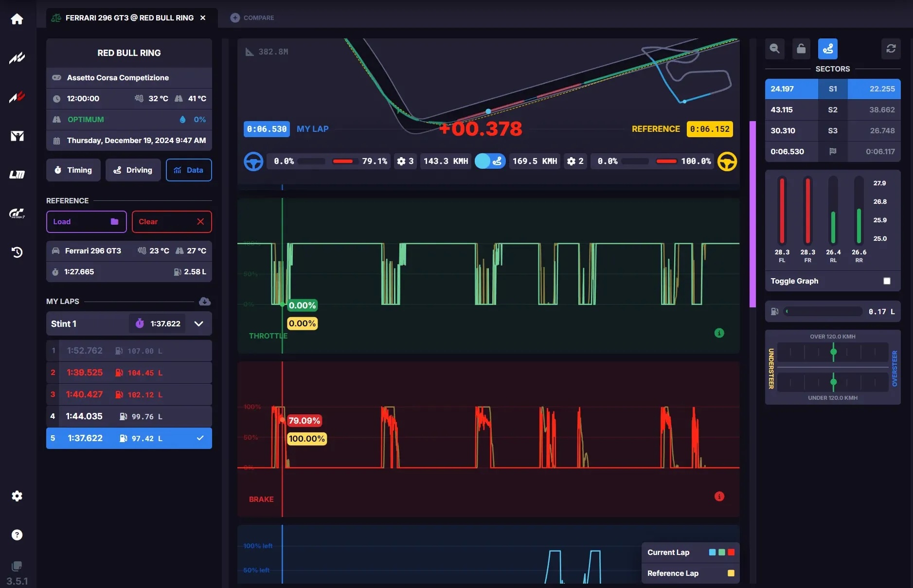Enable the Toggle Graph checkbox
Screen dimensions: 913x588
(887, 281)
